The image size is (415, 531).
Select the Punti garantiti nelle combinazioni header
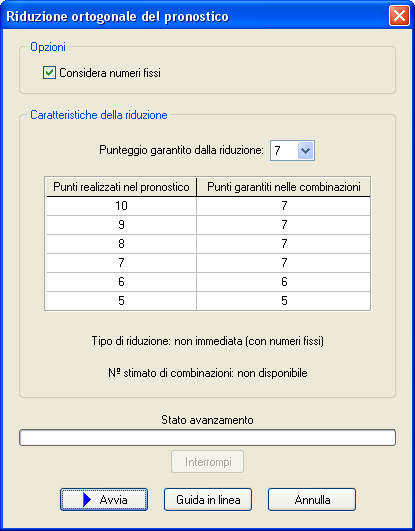coord(284,187)
